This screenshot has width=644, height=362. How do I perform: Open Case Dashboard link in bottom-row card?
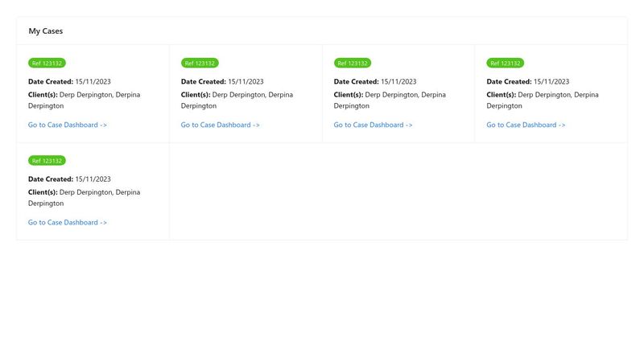click(x=68, y=222)
